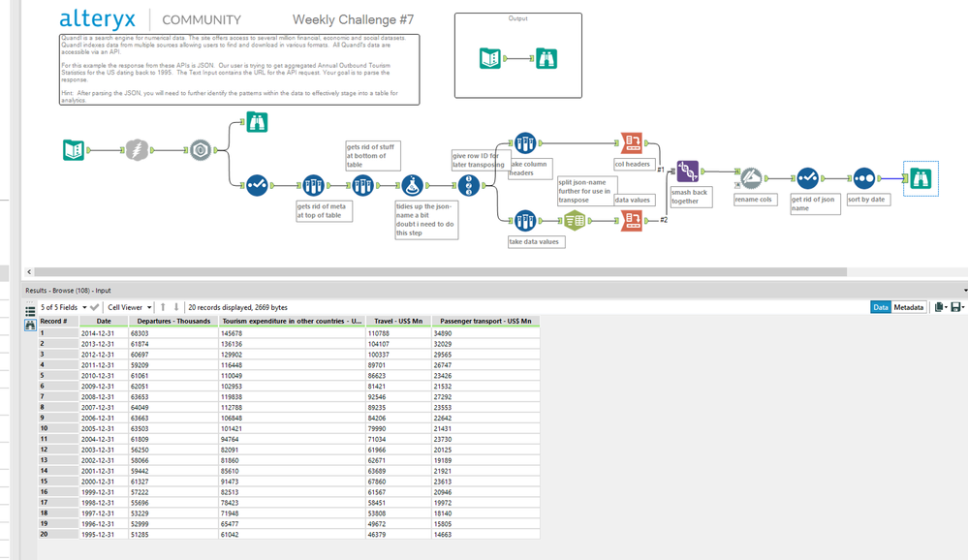Open the 5 of 5 Fields dropdown
Viewport: 968px width, 560px height.
tap(64, 307)
